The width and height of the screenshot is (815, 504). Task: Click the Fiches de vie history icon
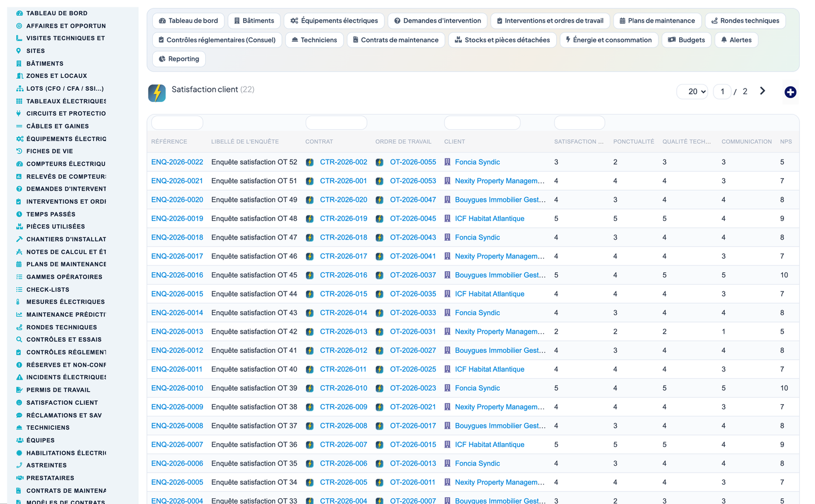point(19,151)
